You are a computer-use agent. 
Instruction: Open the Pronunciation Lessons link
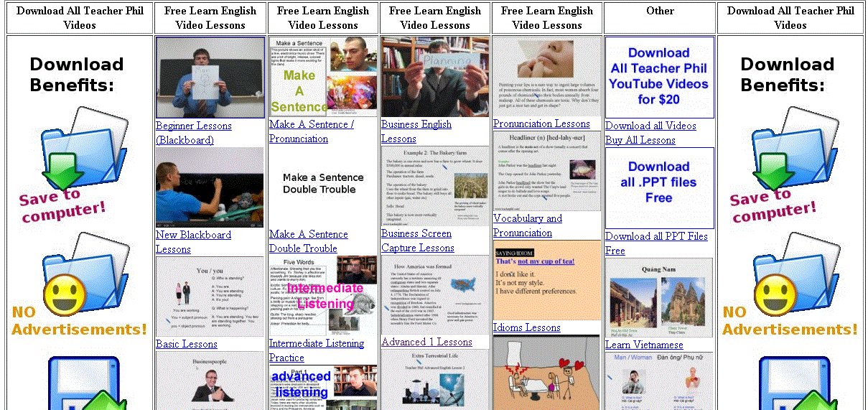(541, 124)
